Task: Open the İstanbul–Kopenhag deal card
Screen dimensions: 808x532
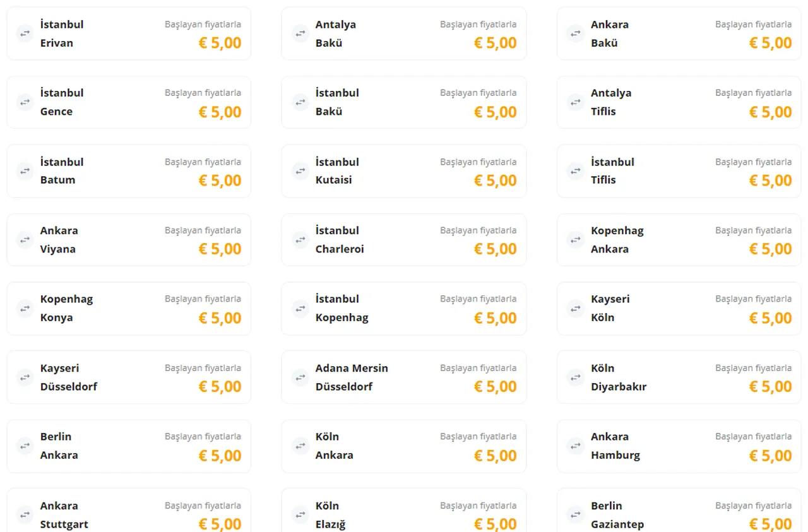Action: (x=404, y=309)
